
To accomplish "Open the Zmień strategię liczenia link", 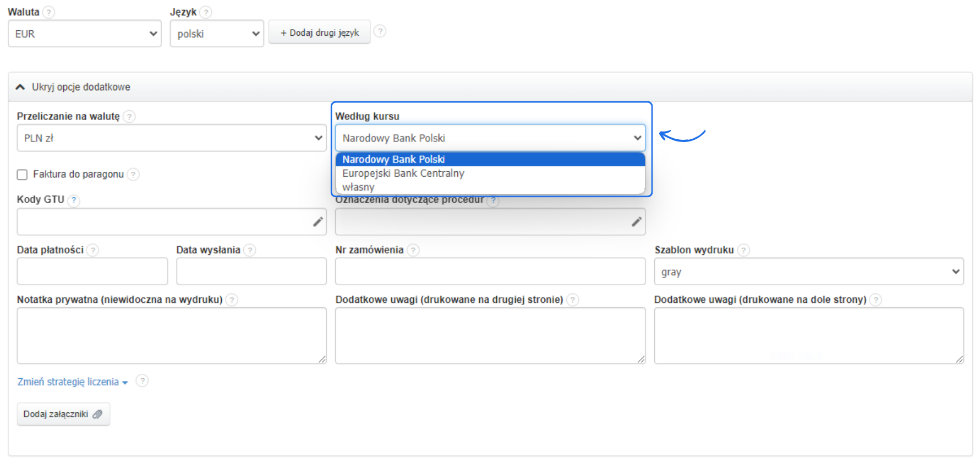I will 72,382.
